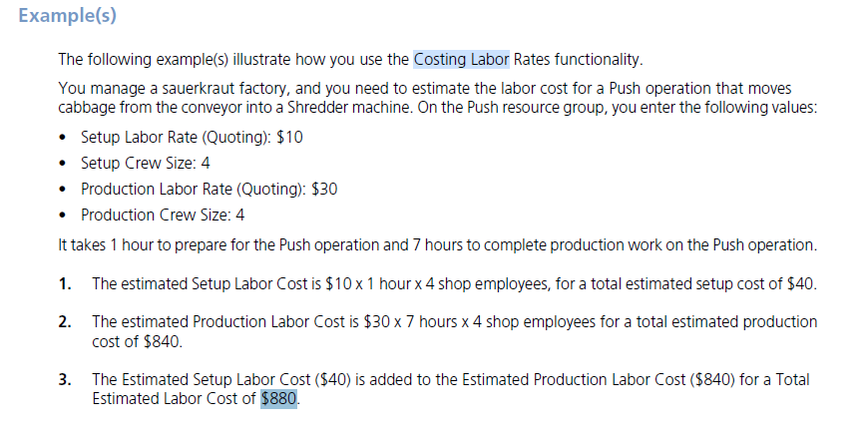Click the Example(s) heading
The height and width of the screenshot is (441, 868).
click(x=68, y=15)
